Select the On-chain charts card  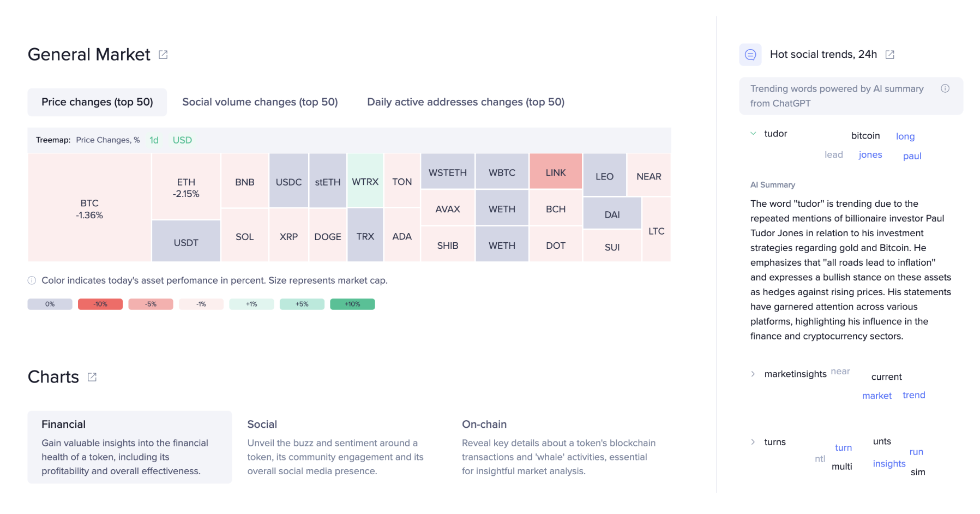click(559, 447)
